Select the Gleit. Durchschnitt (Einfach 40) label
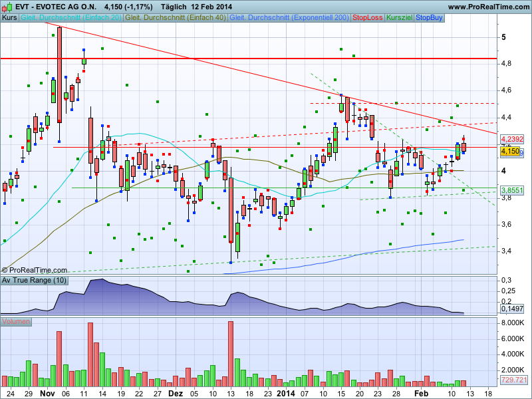Viewport: 532px width, 399px height. (176, 18)
